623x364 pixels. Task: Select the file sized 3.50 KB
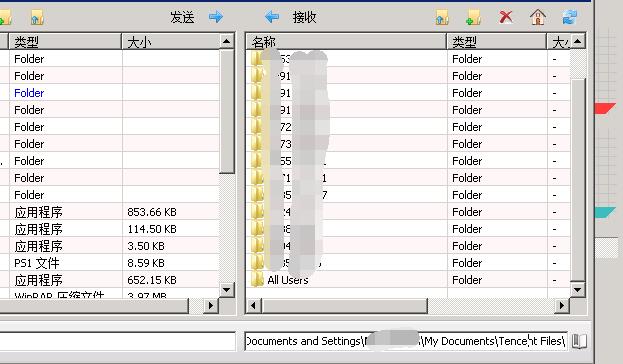146,246
